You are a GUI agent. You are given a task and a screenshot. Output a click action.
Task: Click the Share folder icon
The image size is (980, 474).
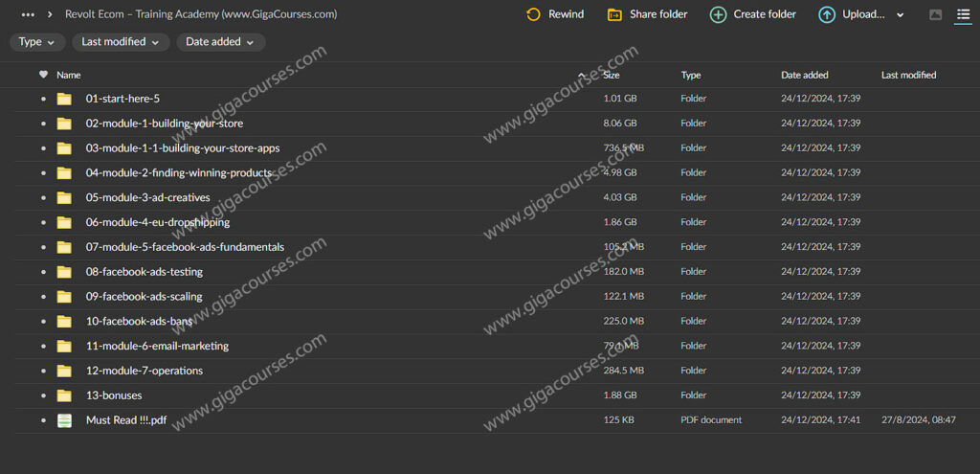point(614,14)
